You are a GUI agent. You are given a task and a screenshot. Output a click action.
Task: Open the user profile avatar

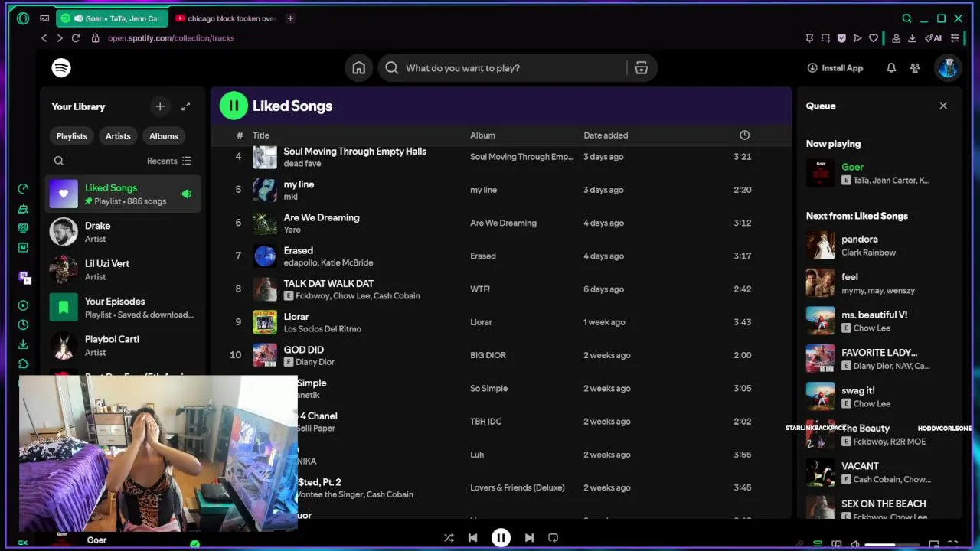click(948, 68)
